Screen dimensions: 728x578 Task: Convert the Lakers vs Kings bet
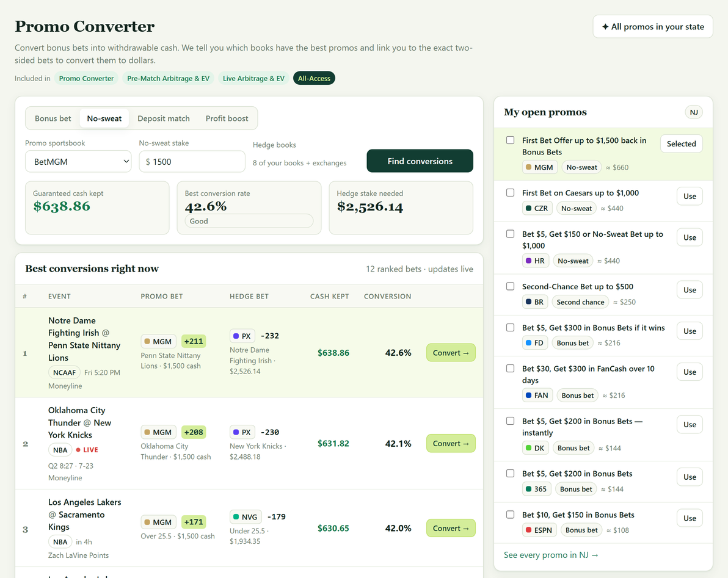(450, 528)
